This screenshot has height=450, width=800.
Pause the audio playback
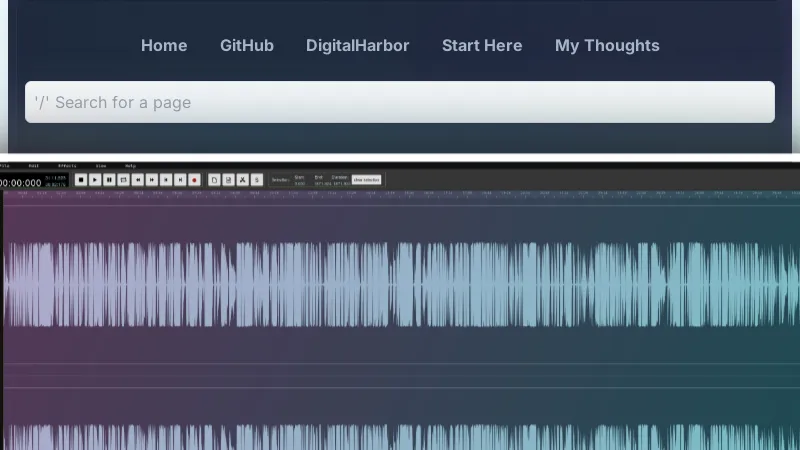109,179
